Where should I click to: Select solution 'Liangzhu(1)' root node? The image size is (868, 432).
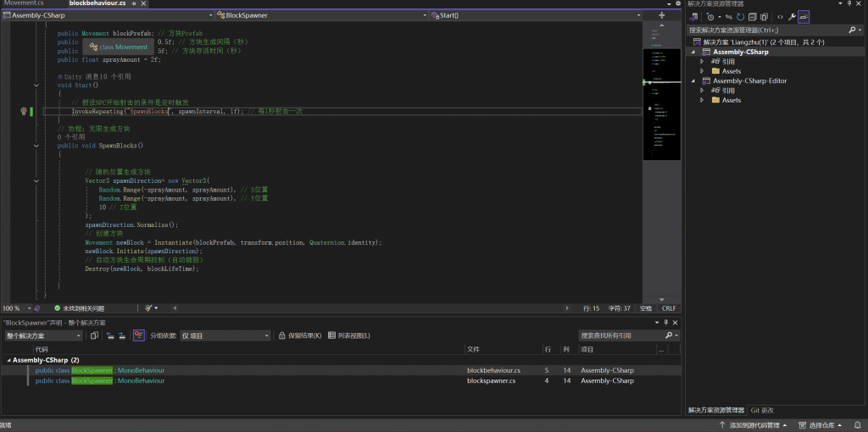tap(764, 42)
